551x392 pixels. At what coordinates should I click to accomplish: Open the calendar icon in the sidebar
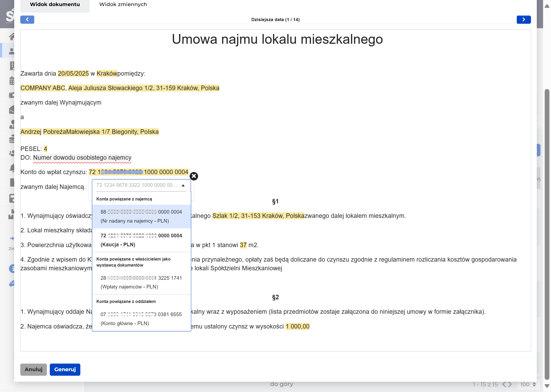[12, 81]
